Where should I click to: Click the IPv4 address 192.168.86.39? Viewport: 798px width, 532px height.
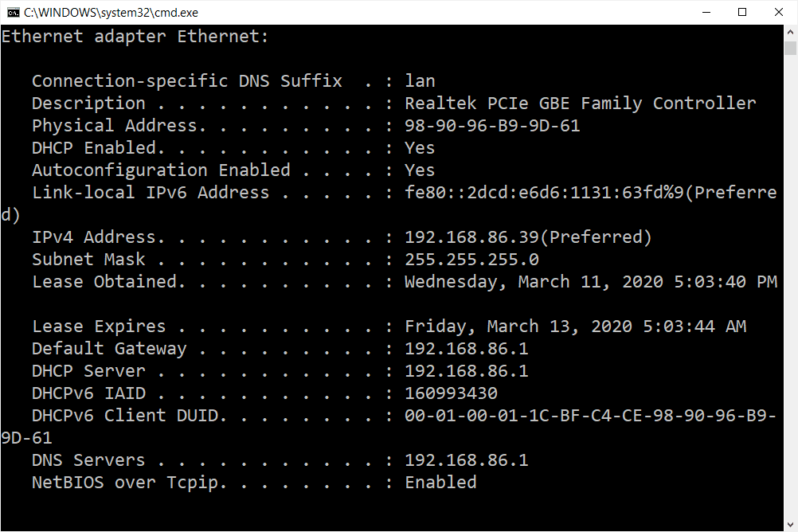click(471, 237)
